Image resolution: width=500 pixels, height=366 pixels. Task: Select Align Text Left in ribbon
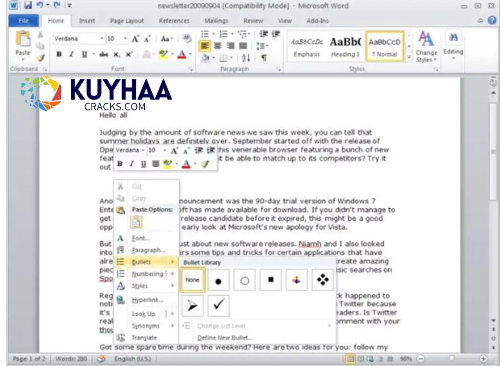click(205, 46)
